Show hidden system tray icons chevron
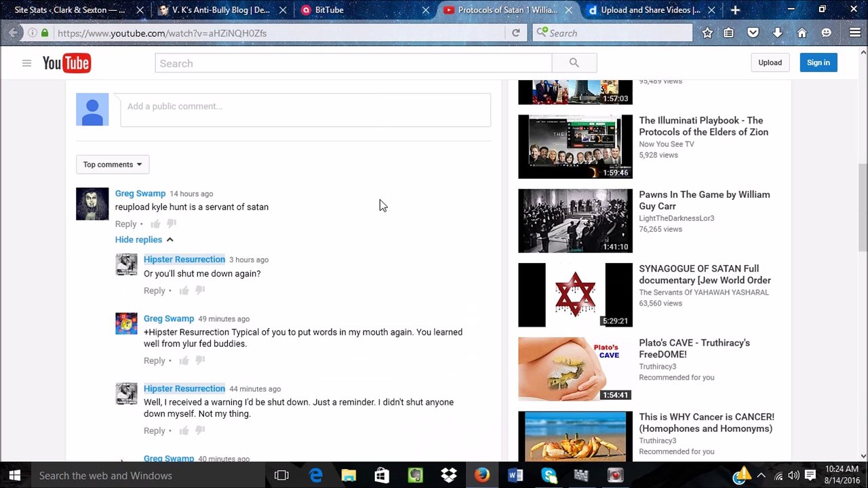This screenshot has height=488, width=868. pyautogui.click(x=761, y=475)
